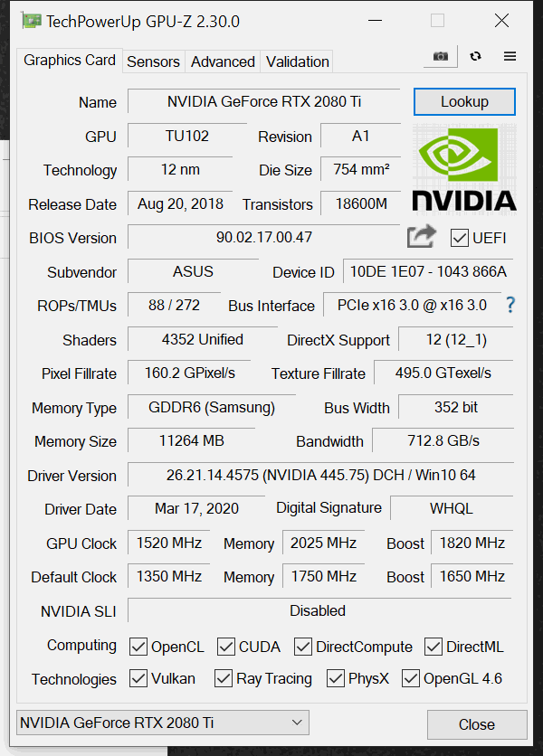The height and width of the screenshot is (756, 543).
Task: Toggle the Ray Tracing checkbox
Action: coord(224,678)
